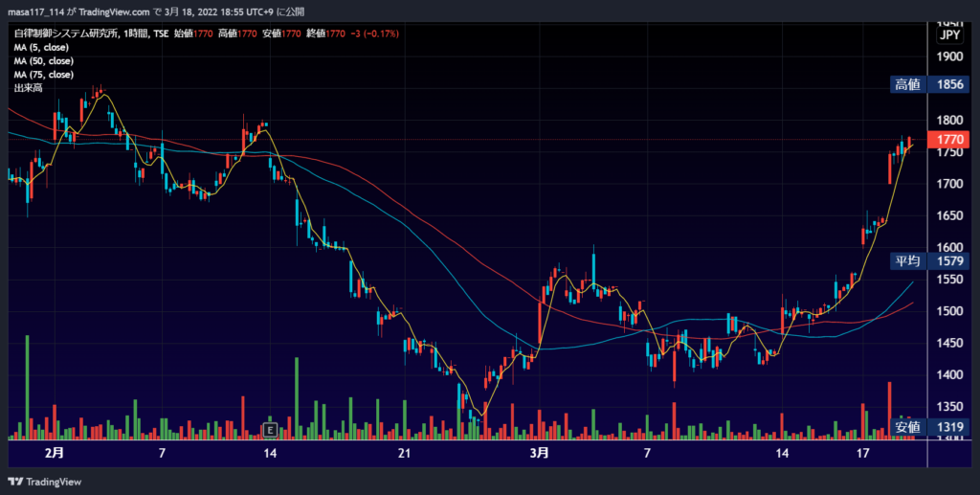
Task: Click the earnings 'E' marker on chart
Action: [270, 429]
